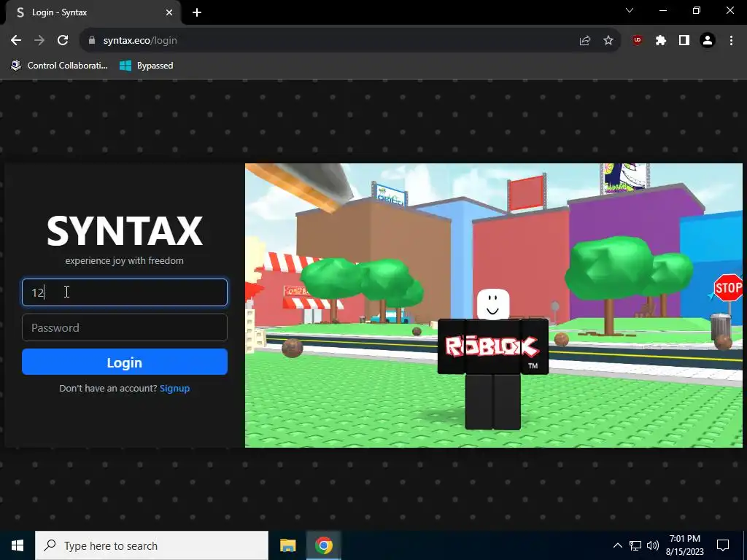Focus the username field containing 12
The width and height of the screenshot is (747, 560).
point(124,292)
